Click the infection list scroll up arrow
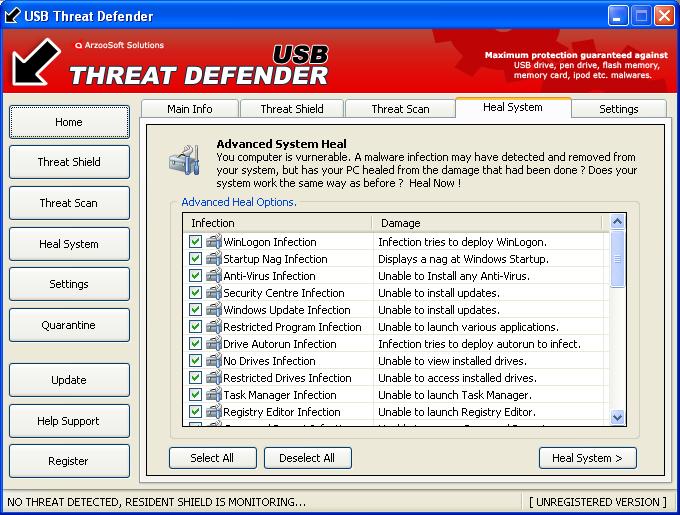The width and height of the screenshot is (680, 515). (x=617, y=222)
